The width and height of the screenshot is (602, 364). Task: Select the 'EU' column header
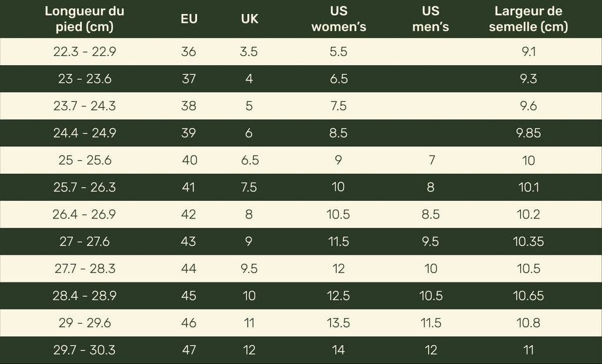(x=189, y=19)
